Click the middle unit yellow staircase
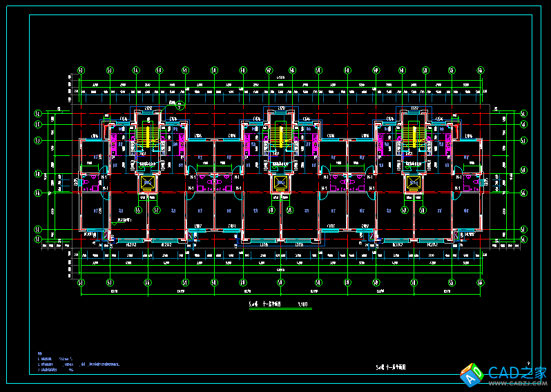551x392 pixels. pos(280,135)
